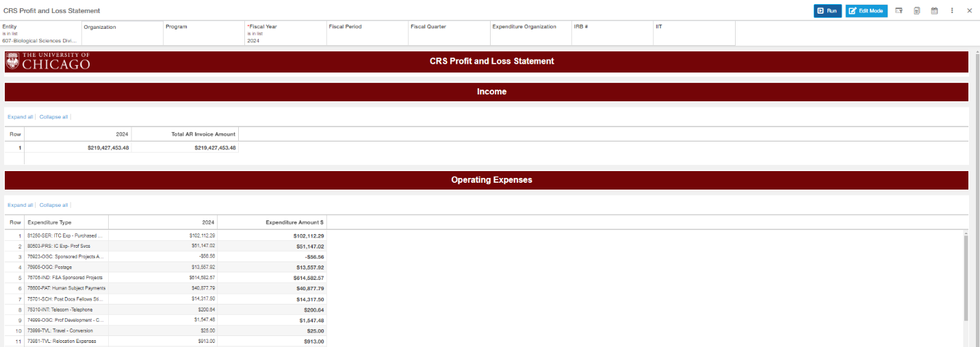Open the calendar schedule icon
The width and height of the screenshot is (980, 347).
pyautogui.click(x=935, y=11)
